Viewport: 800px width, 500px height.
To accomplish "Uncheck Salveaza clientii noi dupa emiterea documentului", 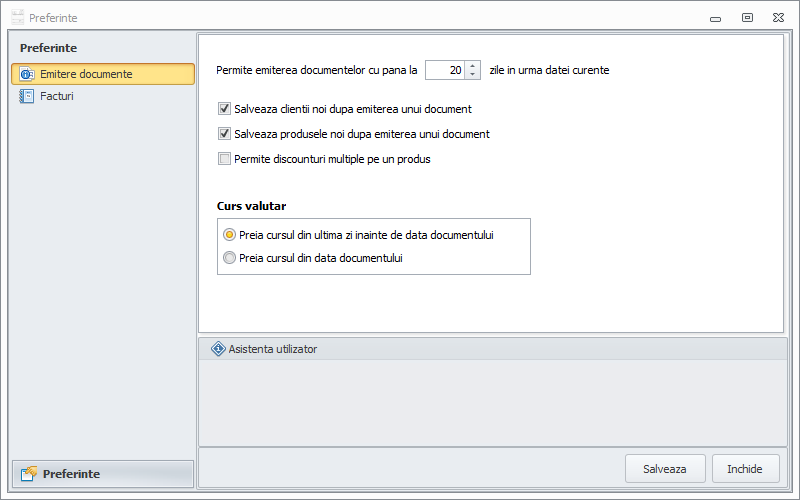I will point(225,109).
